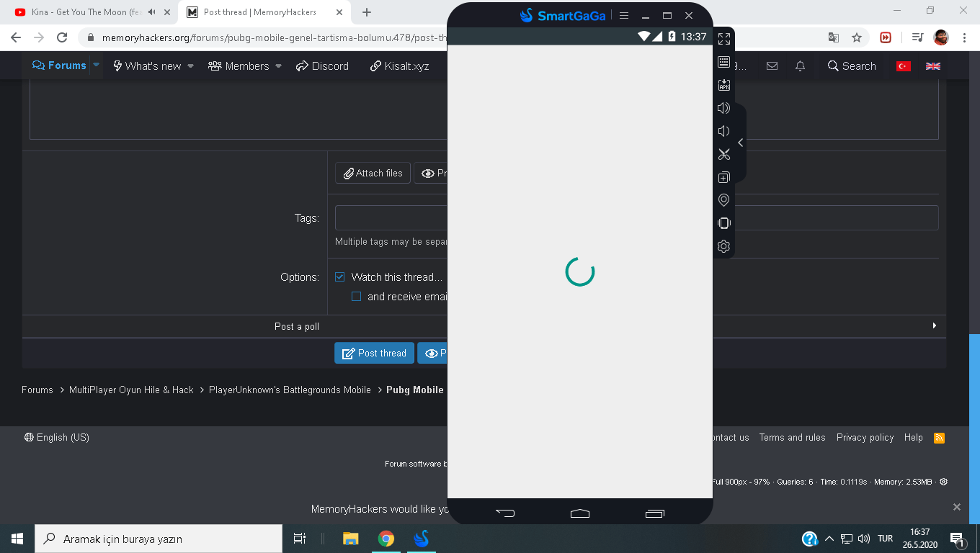Open the Forums breadcrumb link

[x=37, y=390]
